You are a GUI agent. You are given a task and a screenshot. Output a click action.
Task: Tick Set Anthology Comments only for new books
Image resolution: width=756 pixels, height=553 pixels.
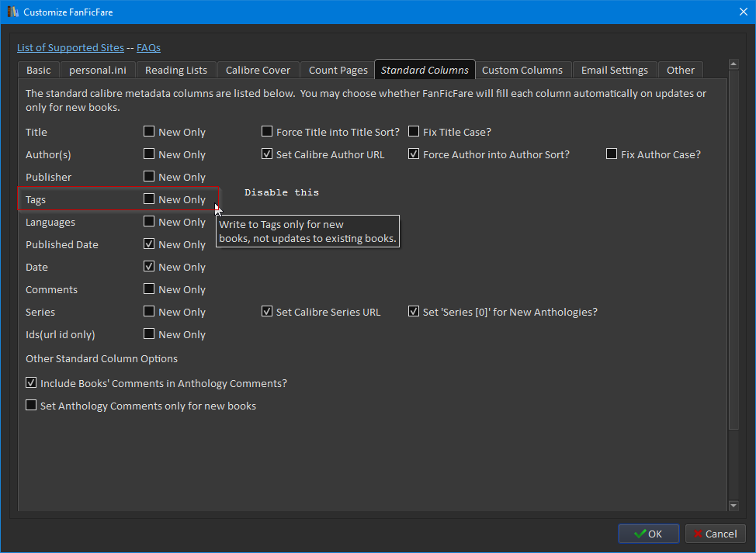point(31,406)
